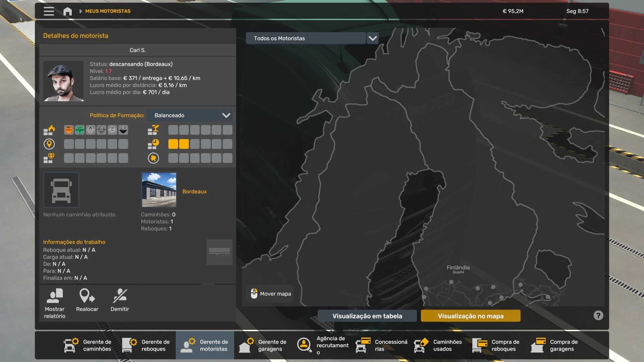Screen dimensions: 644x362
Task: Switch to Visualização em tabela
Action: [367, 316]
